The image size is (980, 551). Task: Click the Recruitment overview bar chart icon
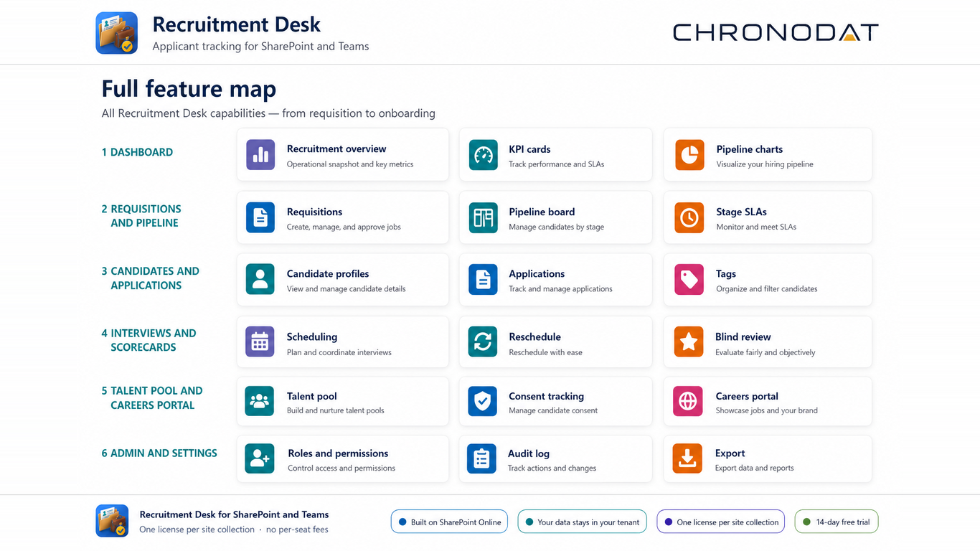(260, 155)
